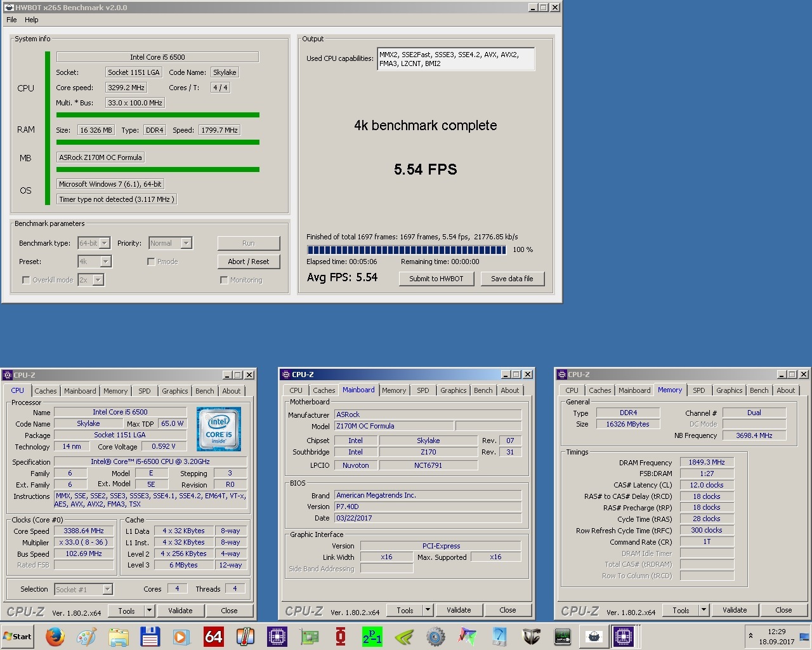This screenshot has height=650, width=812.
Task: Show hidden system tray icons arrow
Action: (750, 636)
